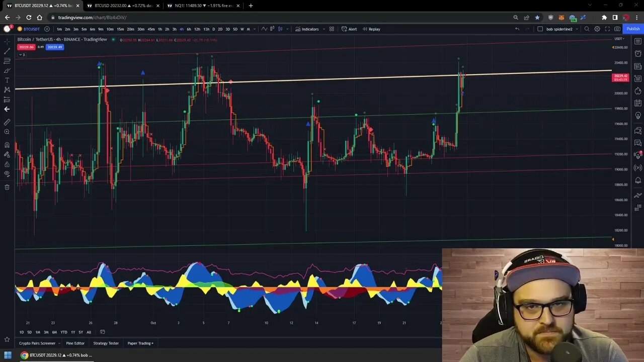Set date range to 3M

pos(46,332)
